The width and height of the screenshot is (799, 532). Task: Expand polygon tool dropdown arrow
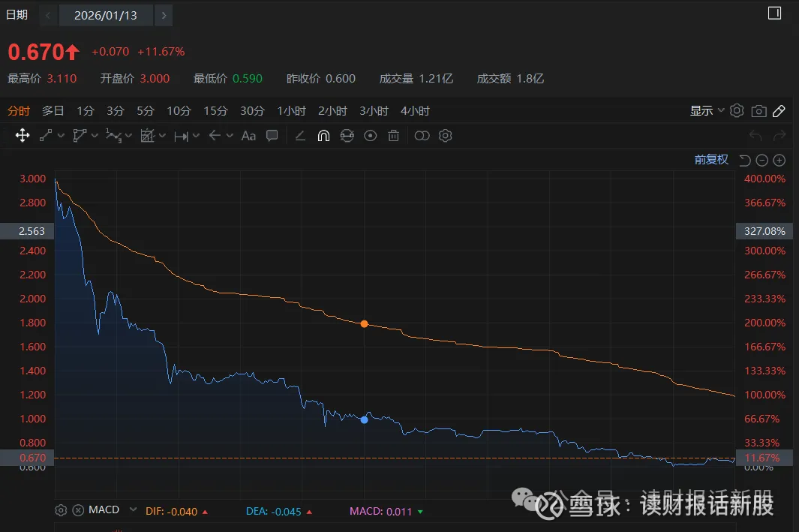(x=95, y=136)
